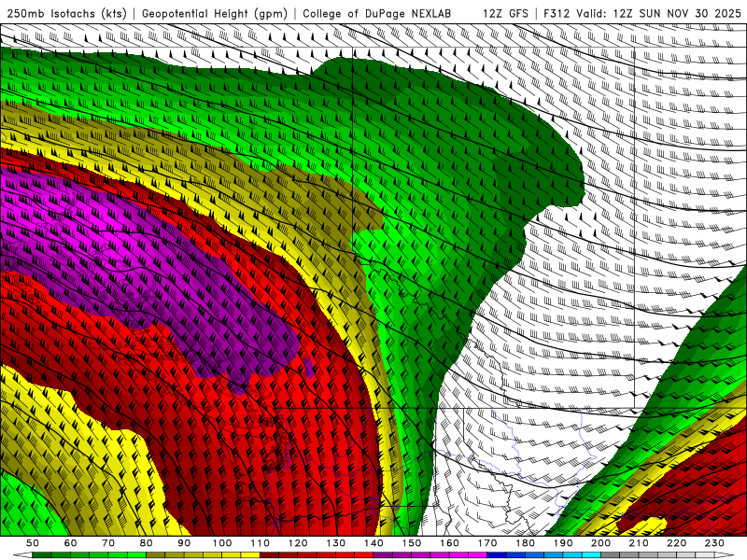Click the 70 knot legend label

[x=108, y=543]
